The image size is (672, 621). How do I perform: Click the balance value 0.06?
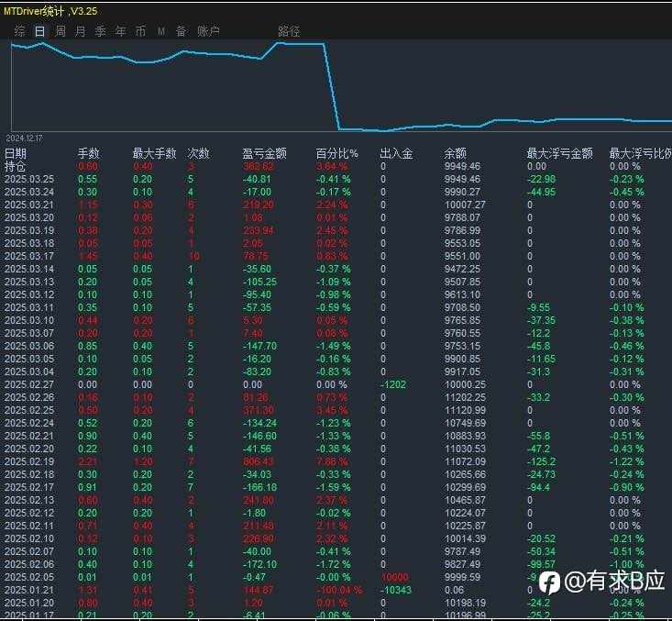455,590
